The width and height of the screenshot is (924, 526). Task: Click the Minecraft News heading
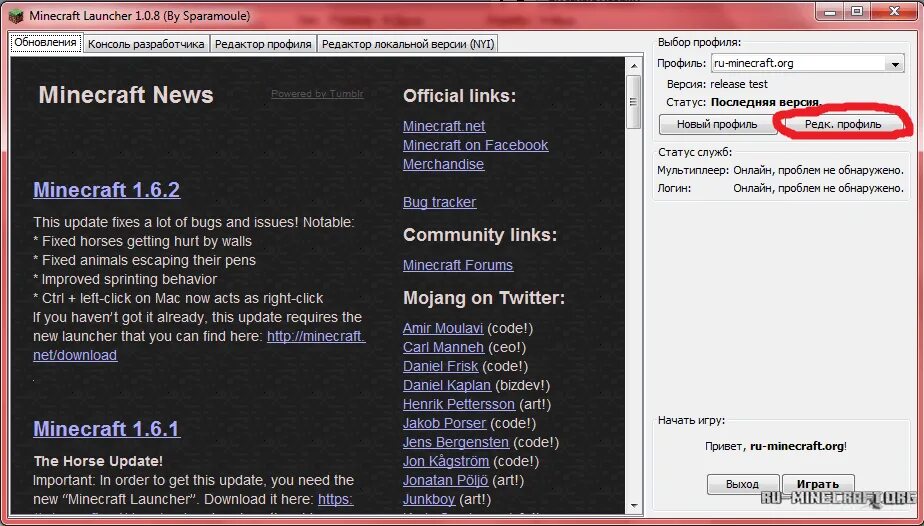point(126,95)
